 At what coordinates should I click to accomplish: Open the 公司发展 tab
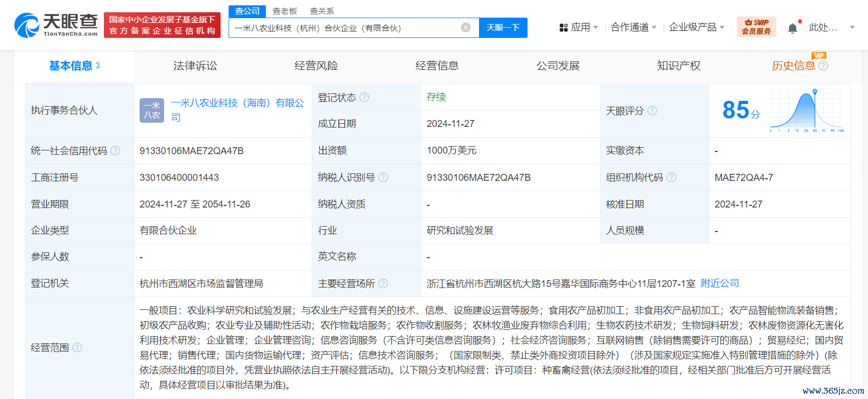pos(558,66)
